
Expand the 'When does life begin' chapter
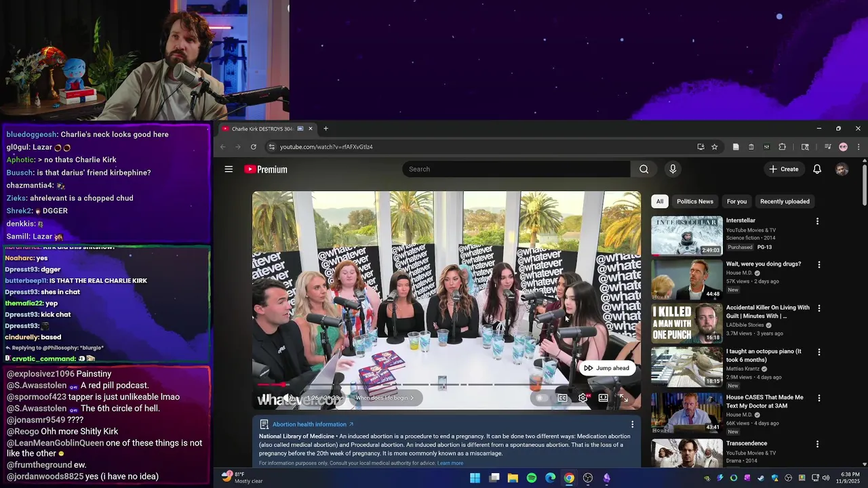coord(384,398)
